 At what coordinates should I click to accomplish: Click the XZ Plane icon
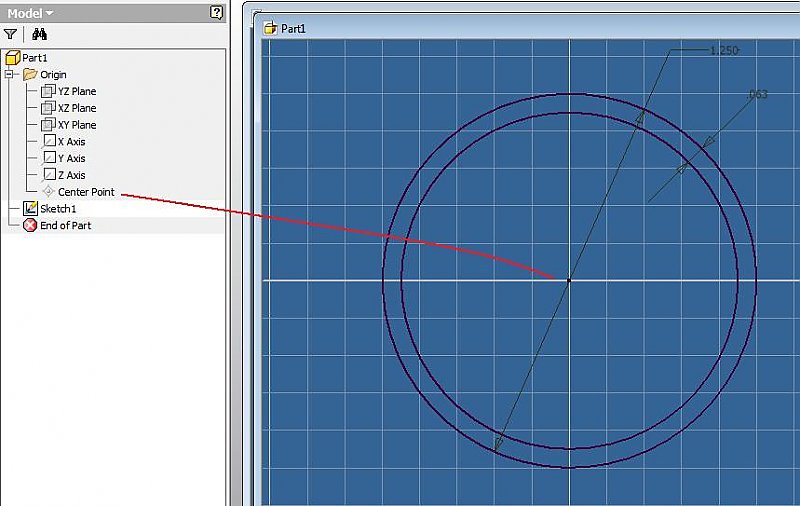coord(48,108)
